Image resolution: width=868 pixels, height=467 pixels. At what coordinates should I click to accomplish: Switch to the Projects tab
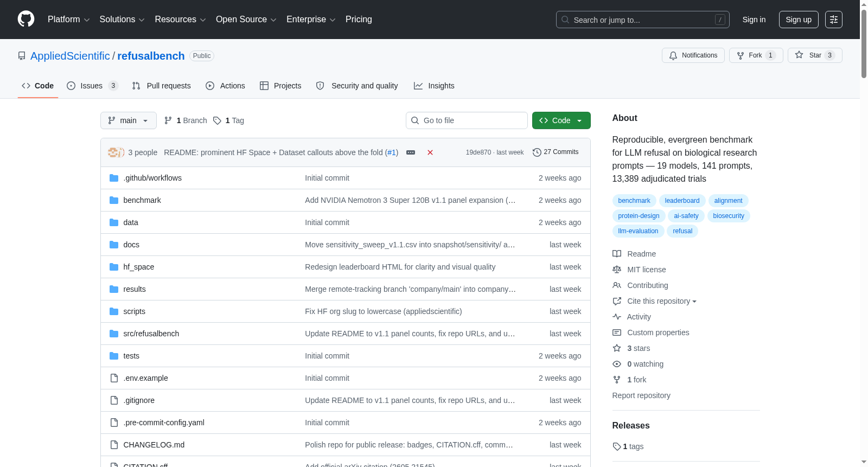[x=280, y=86]
